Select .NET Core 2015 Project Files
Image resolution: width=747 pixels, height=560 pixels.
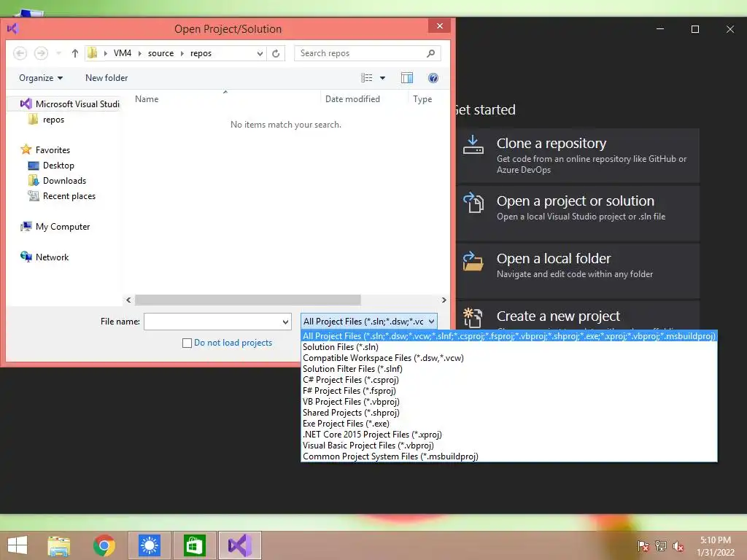pos(508,435)
